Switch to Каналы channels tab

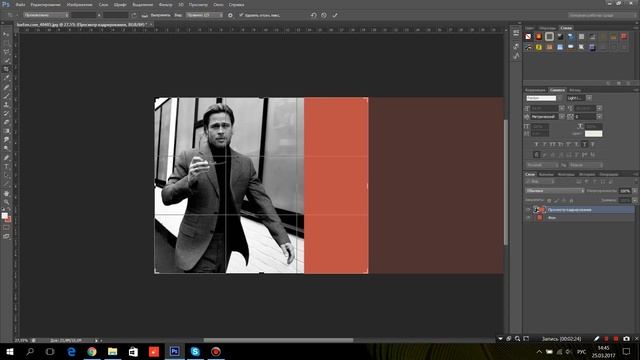(x=546, y=174)
